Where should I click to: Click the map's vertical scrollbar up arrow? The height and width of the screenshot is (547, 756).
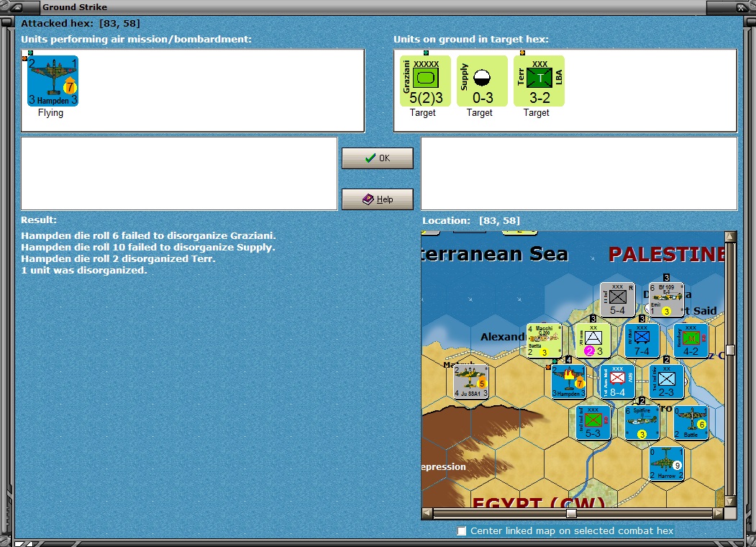(x=730, y=236)
